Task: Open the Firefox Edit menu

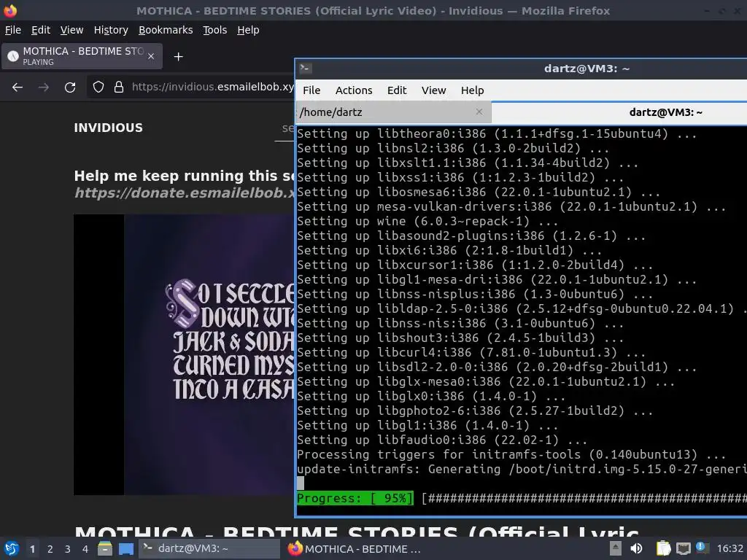Action: coord(41,30)
